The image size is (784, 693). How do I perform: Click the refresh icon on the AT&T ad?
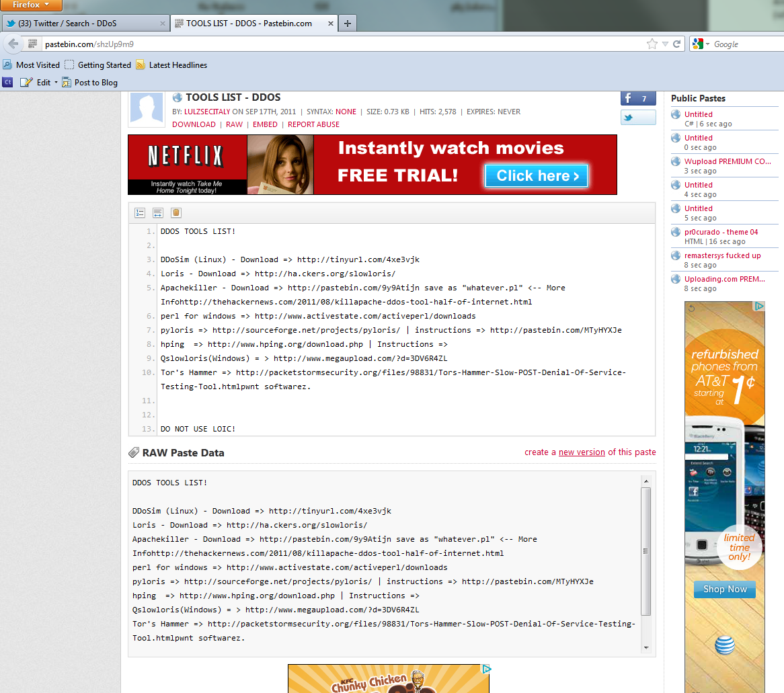691,308
